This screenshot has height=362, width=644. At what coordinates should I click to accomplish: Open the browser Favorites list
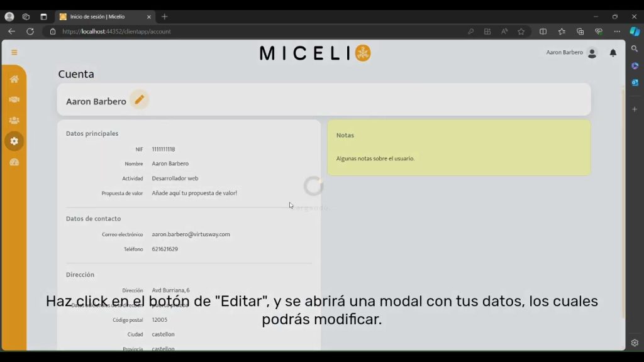562,31
